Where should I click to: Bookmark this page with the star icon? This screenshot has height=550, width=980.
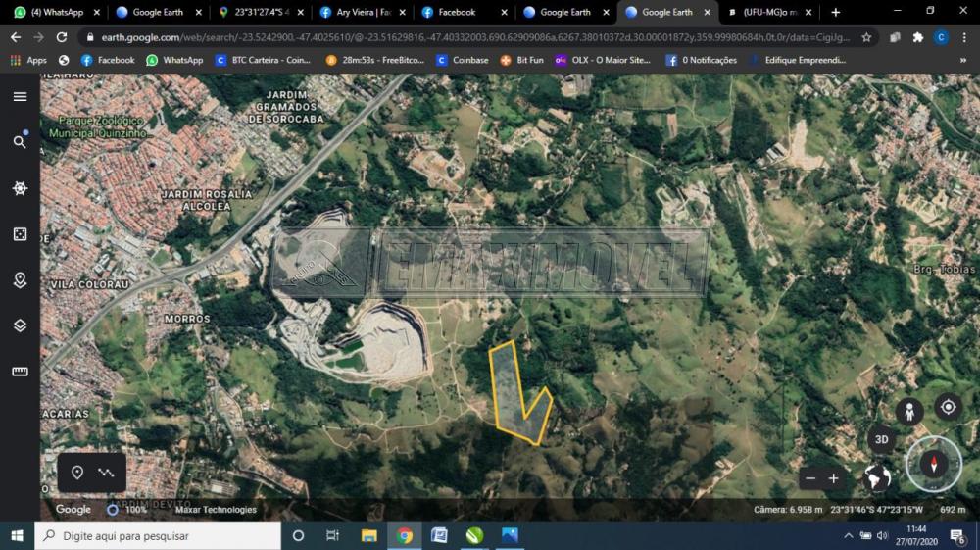point(866,37)
